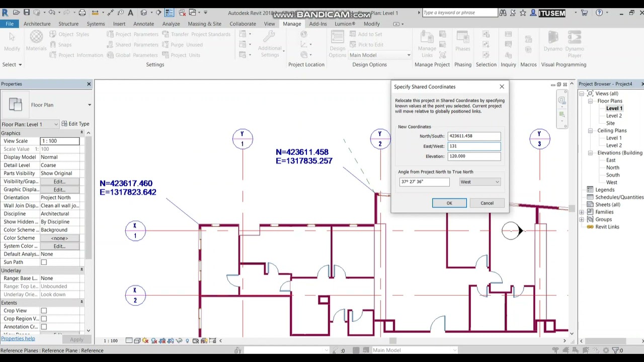Click the help question mark icon
Viewport: 644px width, 362px height.
(599, 13)
